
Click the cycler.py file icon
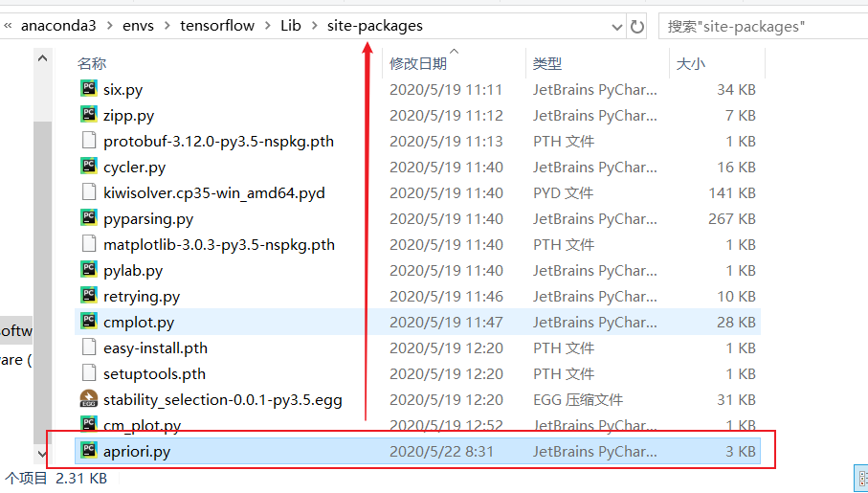pos(89,167)
